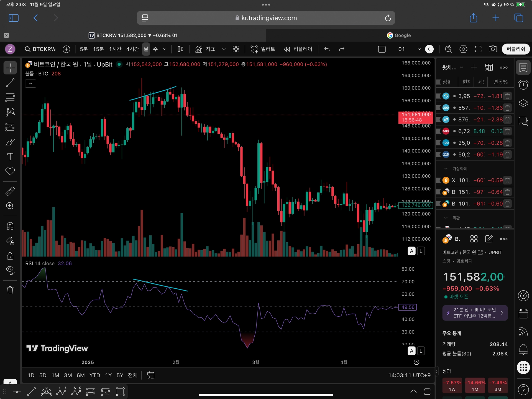Open the candlestick chart type selector
The image size is (532, 399).
point(180,49)
